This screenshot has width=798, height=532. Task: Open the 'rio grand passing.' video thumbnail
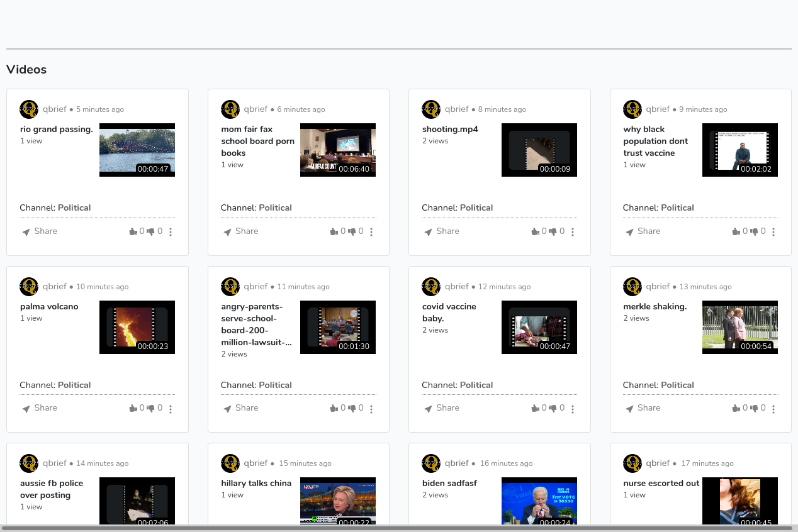coord(137,150)
